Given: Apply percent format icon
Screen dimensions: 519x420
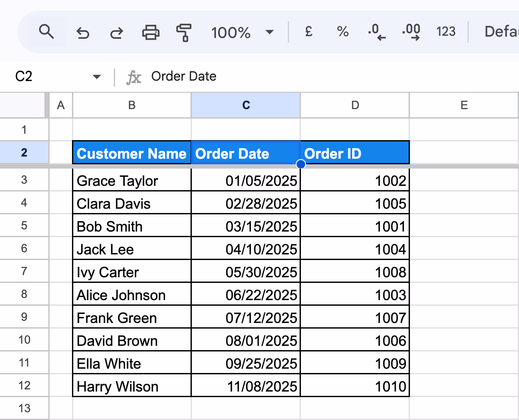Looking at the screenshot, I should 342,31.
